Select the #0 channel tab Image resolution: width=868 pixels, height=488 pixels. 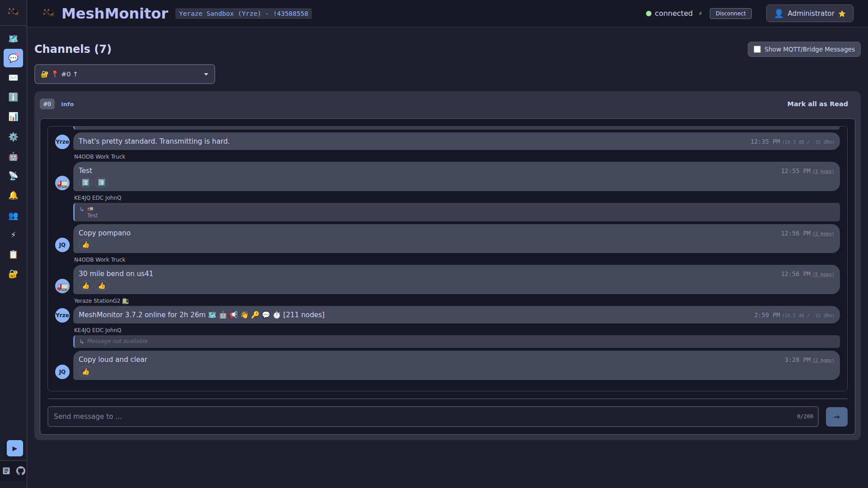point(47,104)
